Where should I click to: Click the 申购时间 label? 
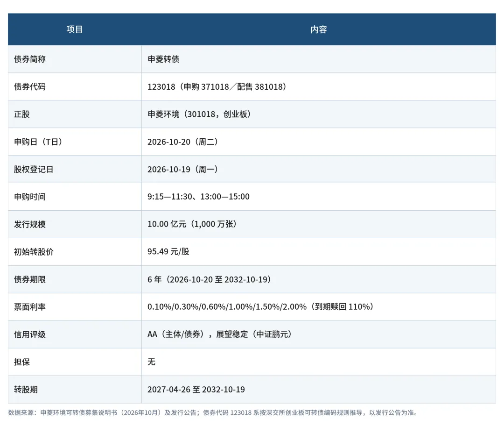29,197
